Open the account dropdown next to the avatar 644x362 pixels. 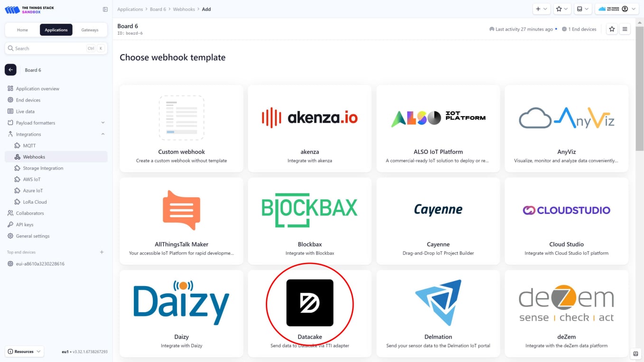pos(635,9)
